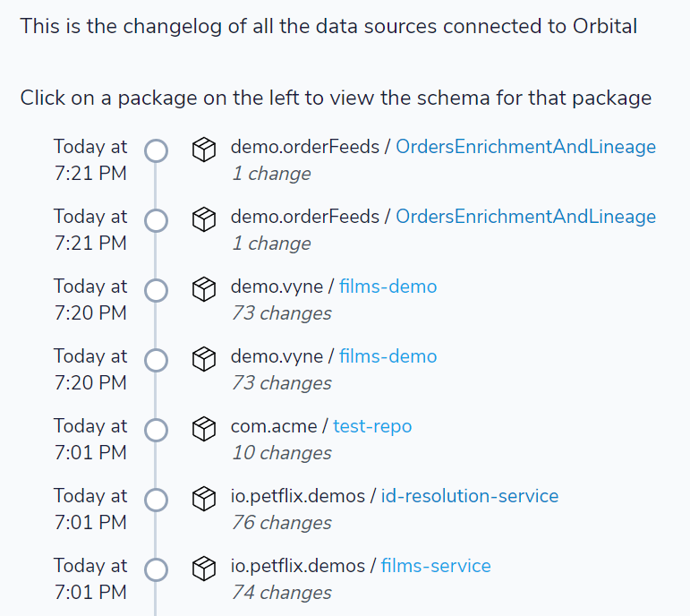Click package icon beside second films-demo entry
Image resolution: width=690 pixels, height=616 pixels.
(x=204, y=359)
